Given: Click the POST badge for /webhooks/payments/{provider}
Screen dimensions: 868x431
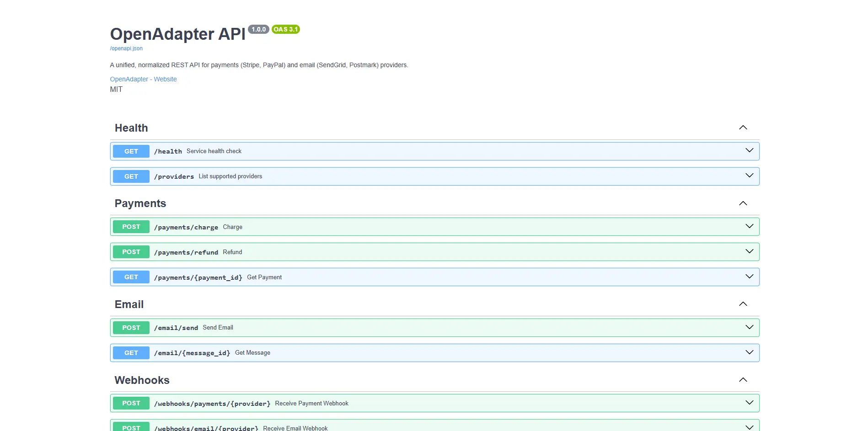Looking at the screenshot, I should click(131, 403).
